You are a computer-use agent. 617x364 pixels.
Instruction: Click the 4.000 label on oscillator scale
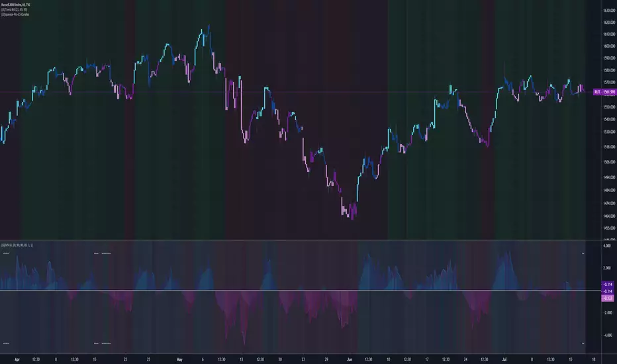[x=606, y=246]
